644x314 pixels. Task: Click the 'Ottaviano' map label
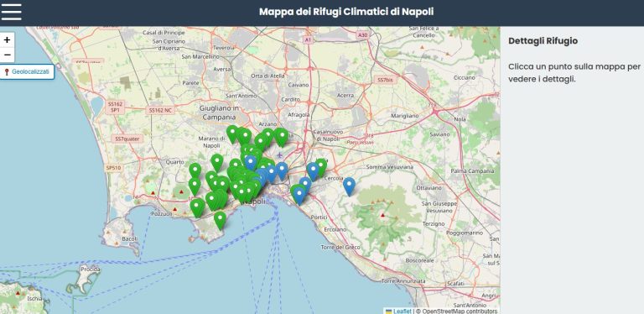click(428, 187)
